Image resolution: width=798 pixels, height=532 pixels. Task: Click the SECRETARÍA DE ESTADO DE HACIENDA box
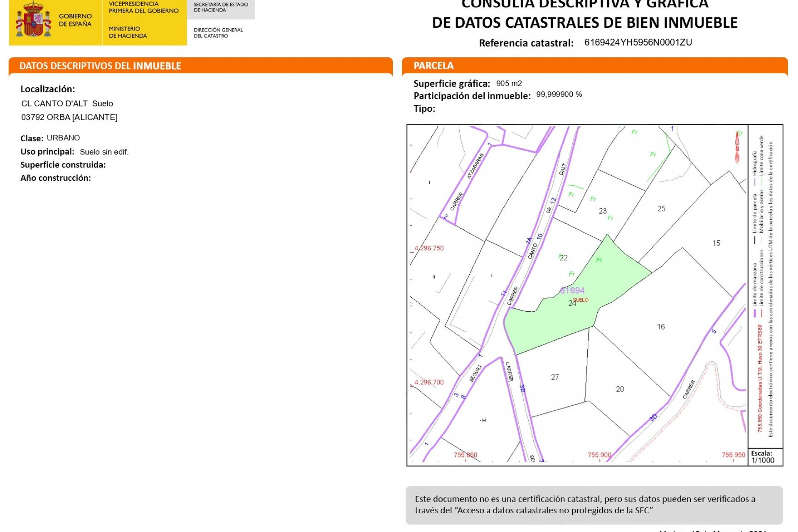point(221,9)
